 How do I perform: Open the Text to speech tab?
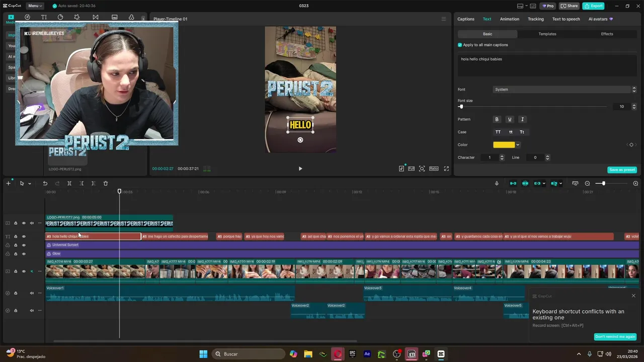tap(566, 19)
